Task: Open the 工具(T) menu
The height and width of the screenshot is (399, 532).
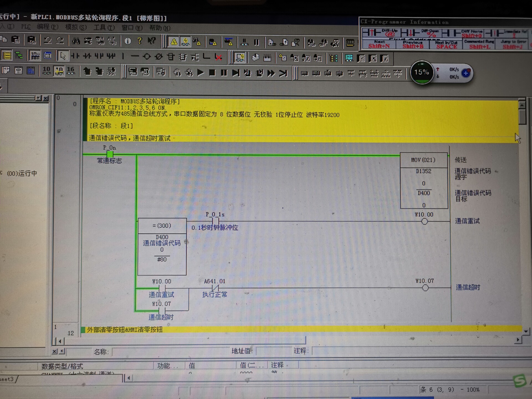Action: (x=104, y=28)
